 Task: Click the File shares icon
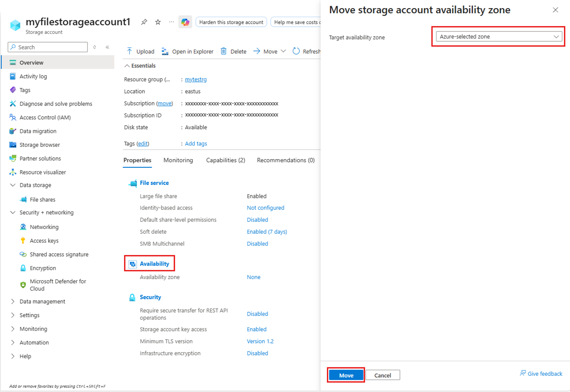[23, 200]
